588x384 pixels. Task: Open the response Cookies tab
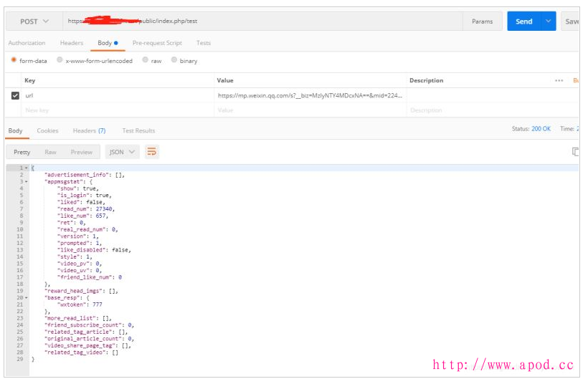coord(47,131)
